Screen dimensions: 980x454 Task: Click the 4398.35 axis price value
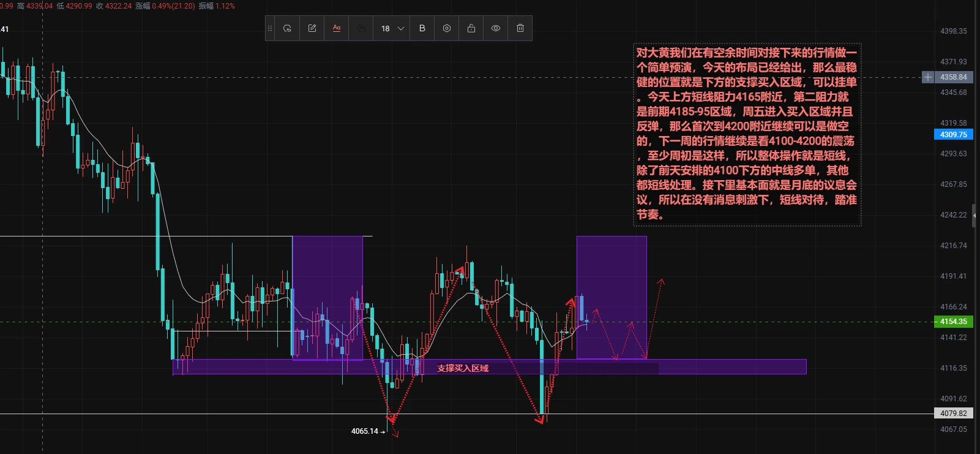tap(954, 31)
